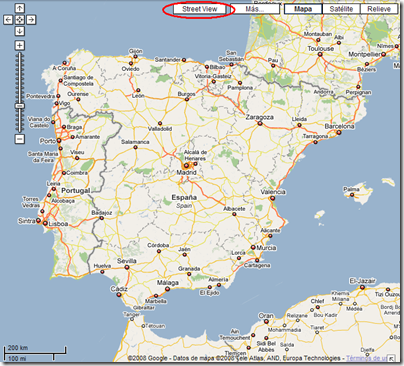
Task: Switch to Satélite view
Action: pyautogui.click(x=341, y=9)
